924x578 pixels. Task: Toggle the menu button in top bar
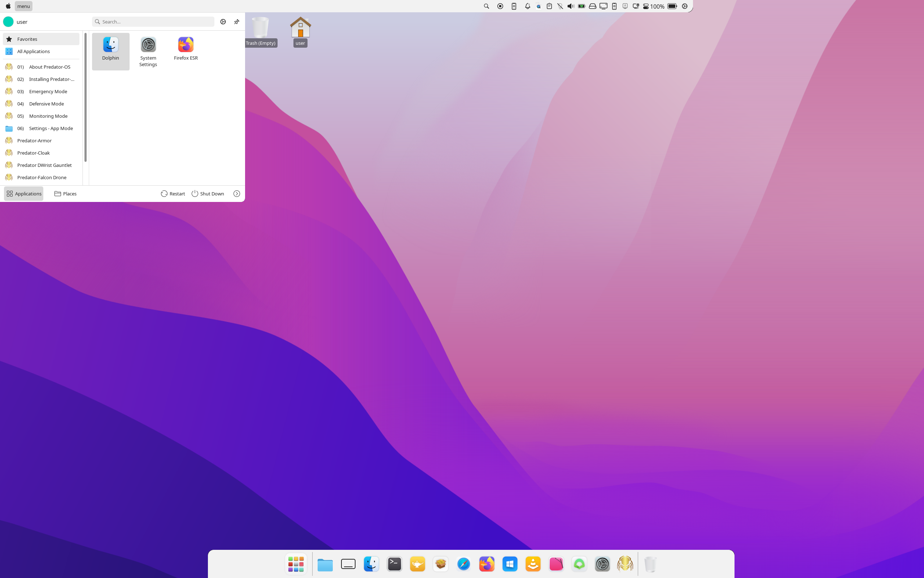click(23, 6)
